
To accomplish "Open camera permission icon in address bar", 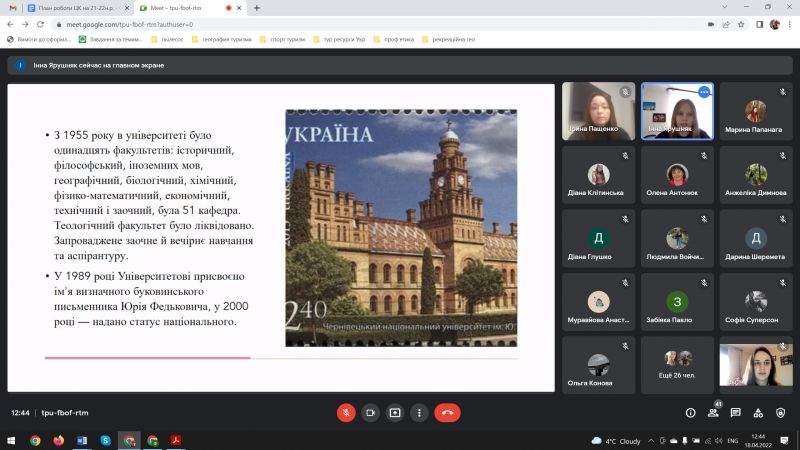I will point(711,24).
